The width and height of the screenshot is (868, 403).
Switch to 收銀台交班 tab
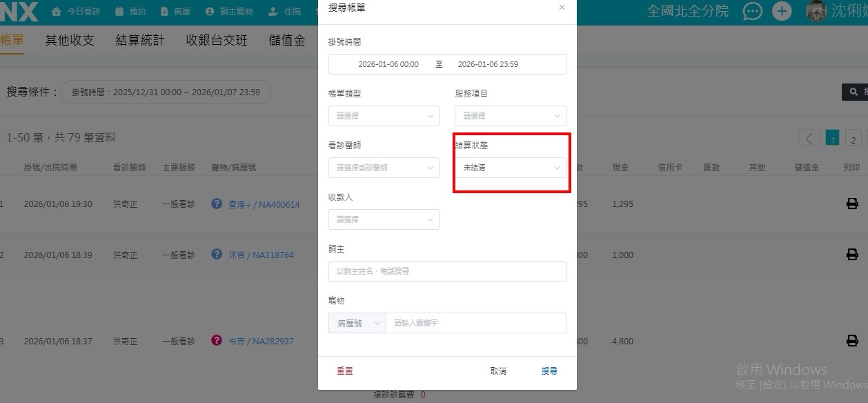click(x=216, y=40)
